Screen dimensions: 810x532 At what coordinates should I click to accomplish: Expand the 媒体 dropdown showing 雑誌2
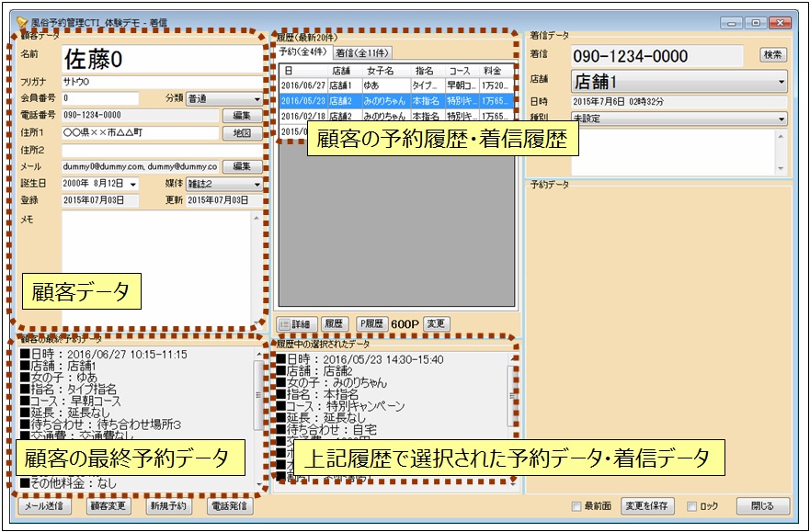pyautogui.click(x=224, y=184)
